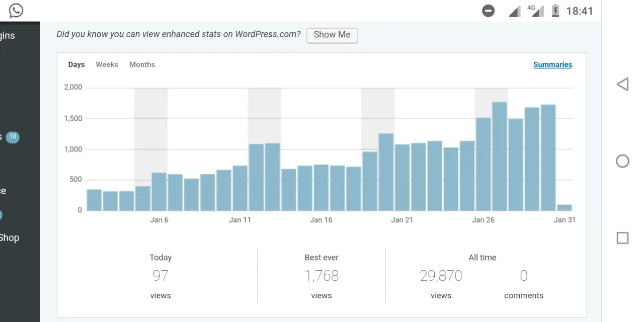644x322 pixels.
Task: Open the Summaries link
Action: point(552,64)
